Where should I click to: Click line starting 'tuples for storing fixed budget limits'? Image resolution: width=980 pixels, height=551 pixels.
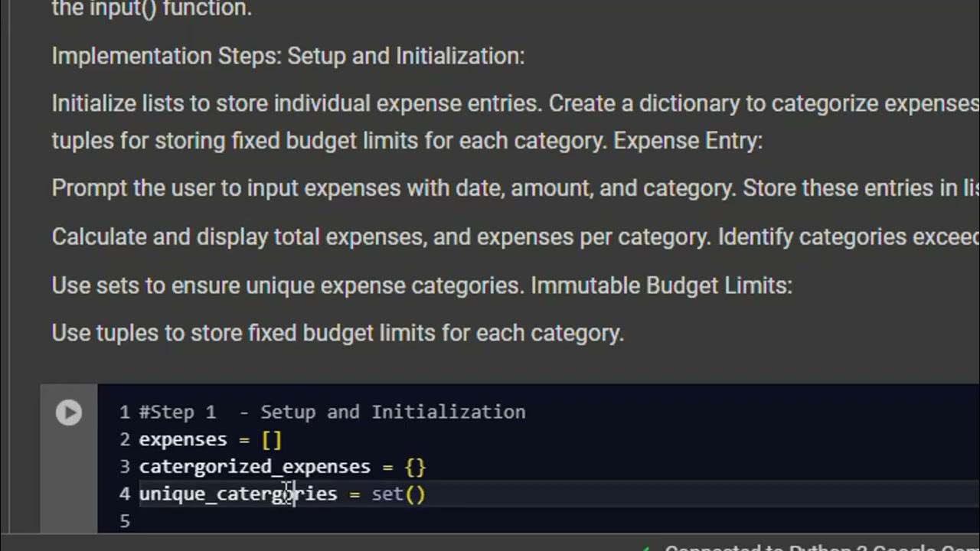click(407, 141)
